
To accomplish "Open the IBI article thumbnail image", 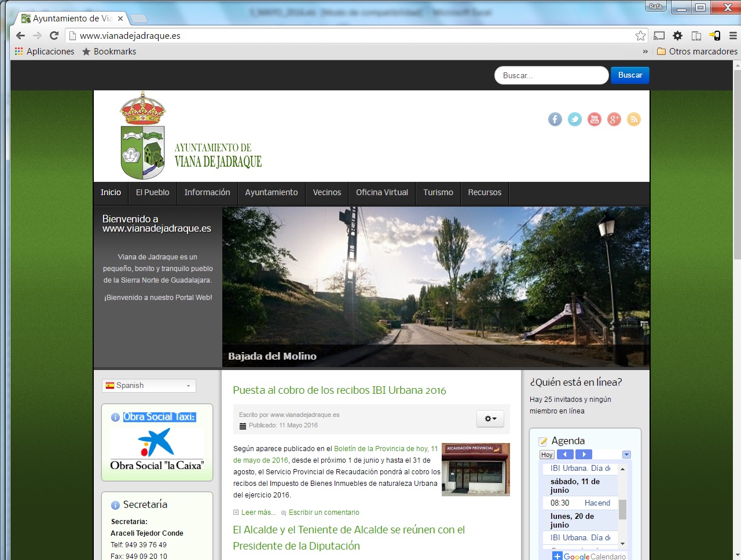I will (x=475, y=470).
